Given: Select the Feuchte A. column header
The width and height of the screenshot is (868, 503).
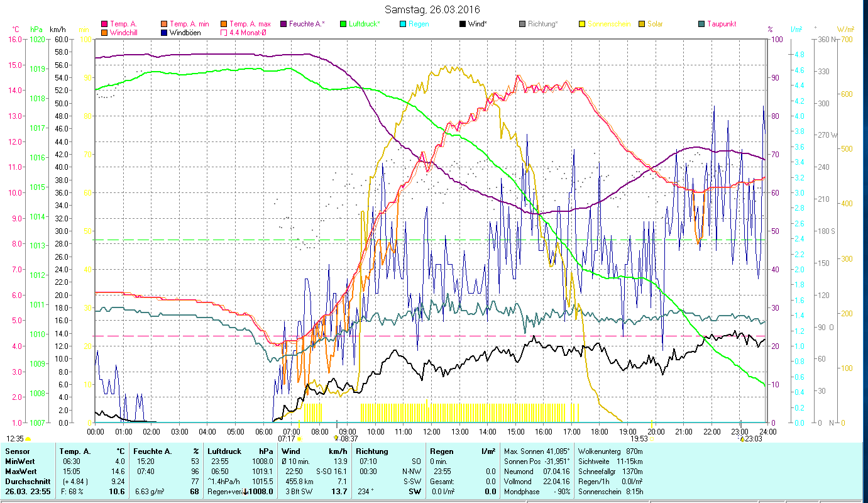Looking at the screenshot, I should 166,451.
